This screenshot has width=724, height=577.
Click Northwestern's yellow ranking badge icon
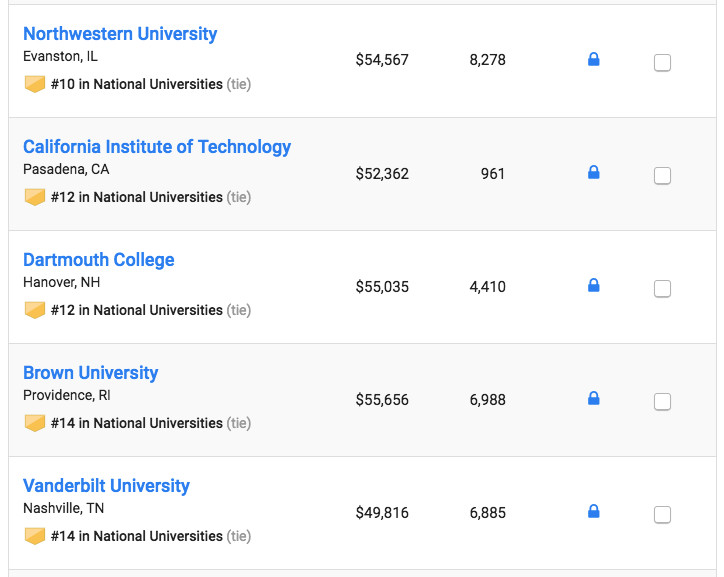tap(35, 84)
